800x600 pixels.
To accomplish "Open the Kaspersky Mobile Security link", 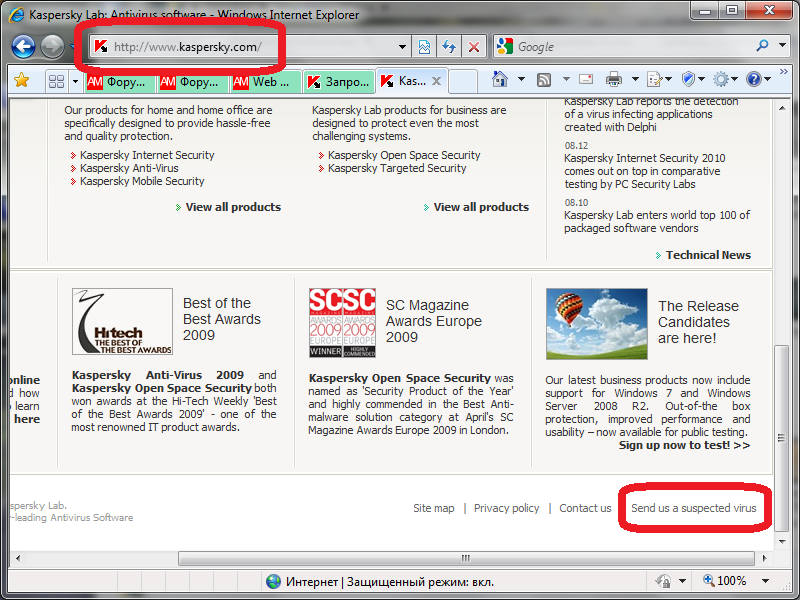I will pos(142,181).
